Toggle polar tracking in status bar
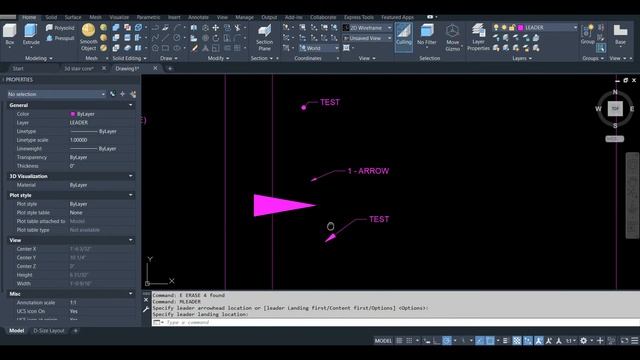The height and width of the screenshot is (360, 640). tap(447, 341)
